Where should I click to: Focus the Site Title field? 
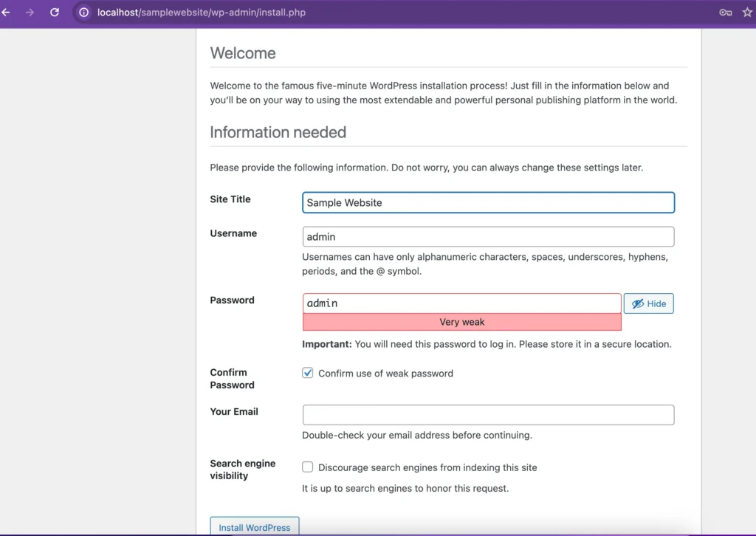click(489, 202)
